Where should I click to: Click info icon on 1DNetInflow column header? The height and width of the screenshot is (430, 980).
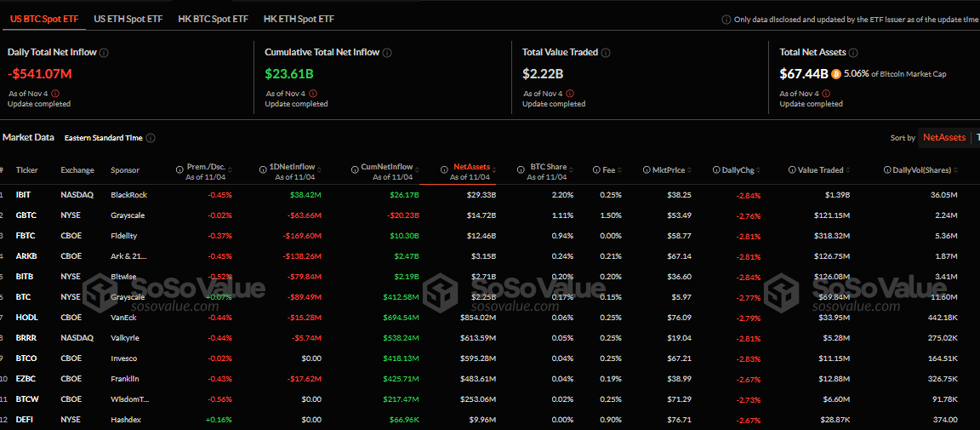(263, 169)
